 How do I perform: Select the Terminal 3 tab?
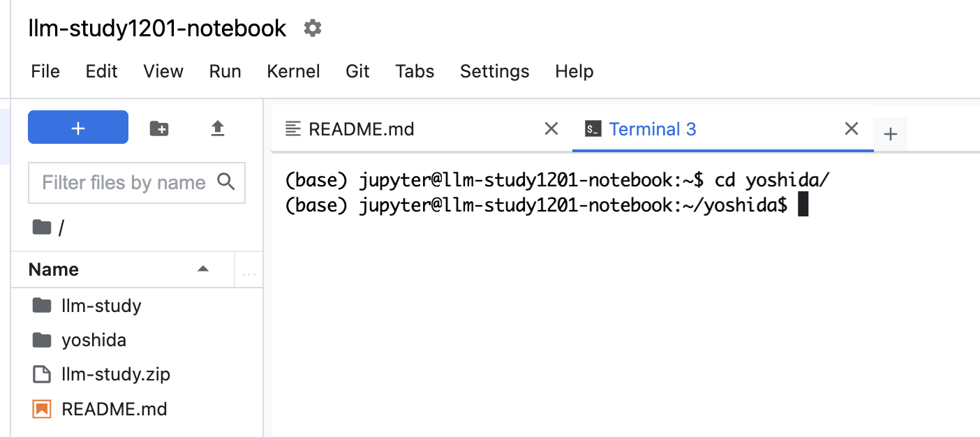click(x=652, y=129)
